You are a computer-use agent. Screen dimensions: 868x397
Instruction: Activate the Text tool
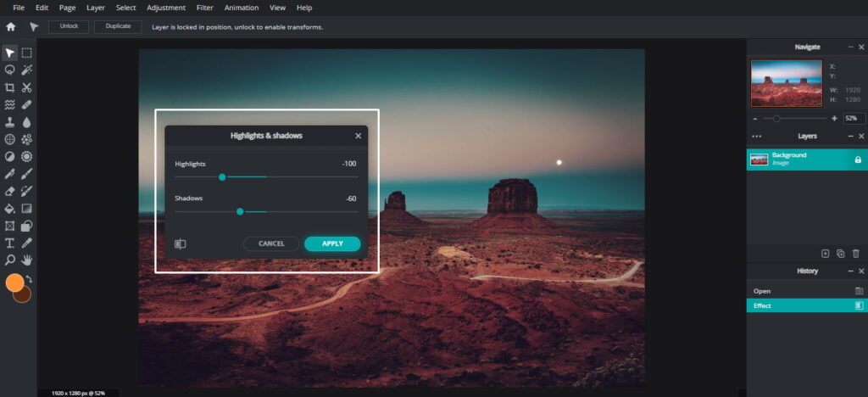10,243
